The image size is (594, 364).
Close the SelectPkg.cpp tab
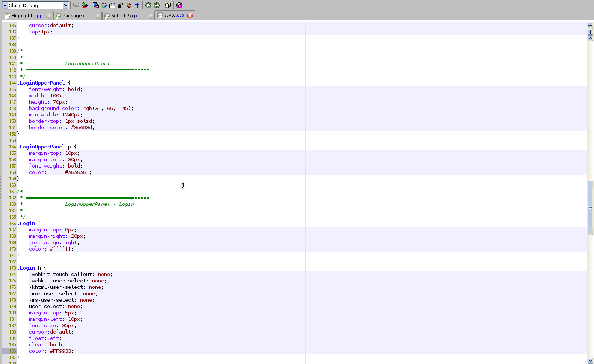151,16
